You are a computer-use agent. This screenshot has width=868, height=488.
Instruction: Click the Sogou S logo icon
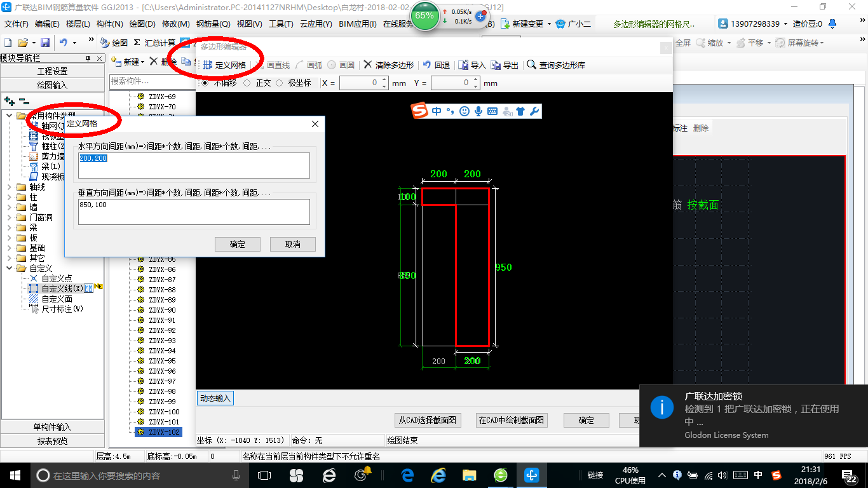tap(420, 111)
